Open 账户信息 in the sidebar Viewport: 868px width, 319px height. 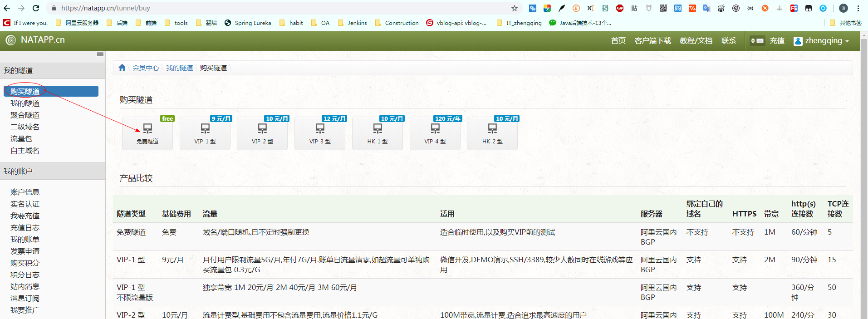pos(25,192)
